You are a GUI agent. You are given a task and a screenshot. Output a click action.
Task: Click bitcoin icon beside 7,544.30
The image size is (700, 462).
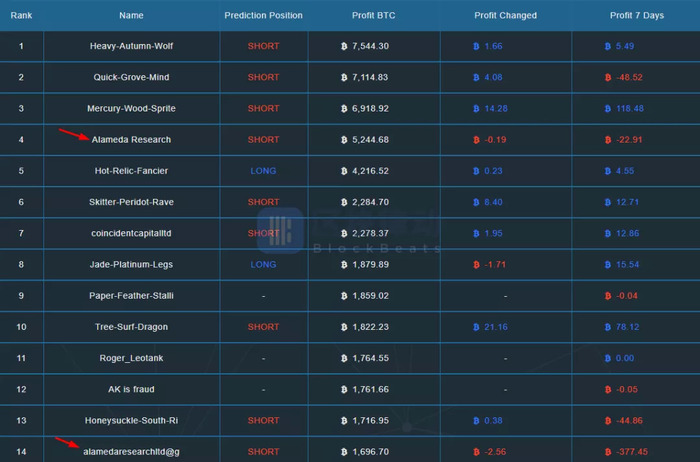tap(344, 46)
